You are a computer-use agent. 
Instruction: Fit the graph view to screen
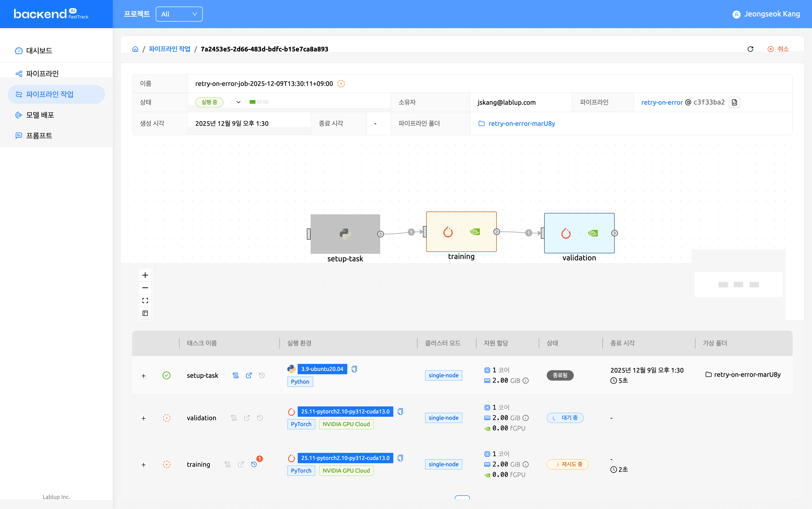coord(145,300)
